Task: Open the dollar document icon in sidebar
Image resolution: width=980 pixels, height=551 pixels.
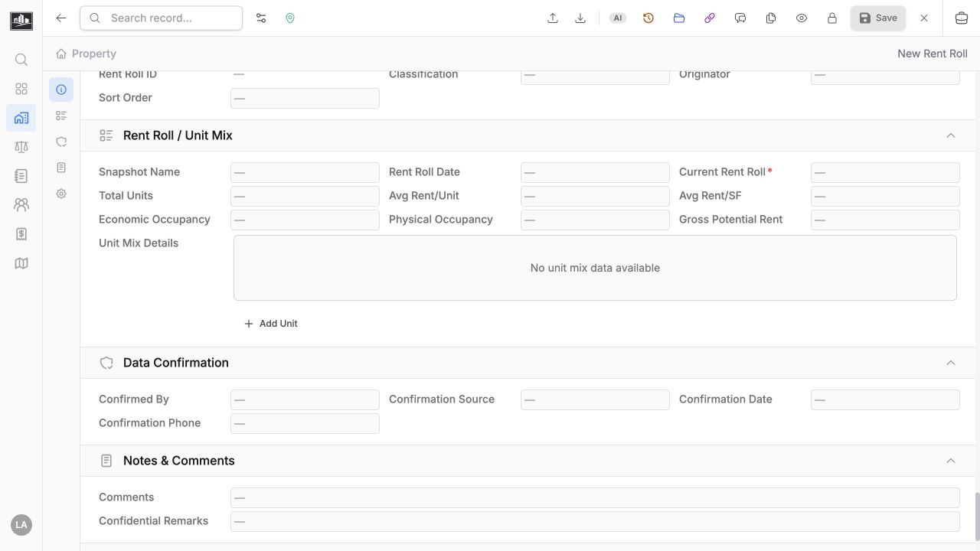Action: pos(21,234)
